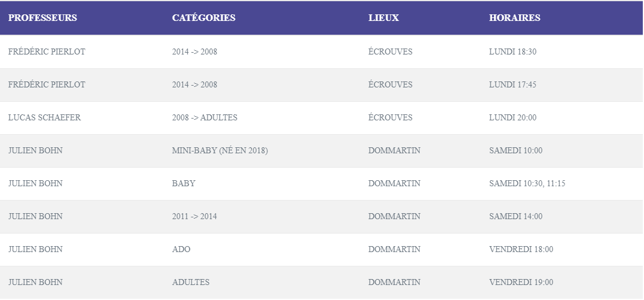This screenshot has width=644, height=300.
Task: Click the 2011 -> 2014 category cell
Action: pyautogui.click(x=194, y=217)
